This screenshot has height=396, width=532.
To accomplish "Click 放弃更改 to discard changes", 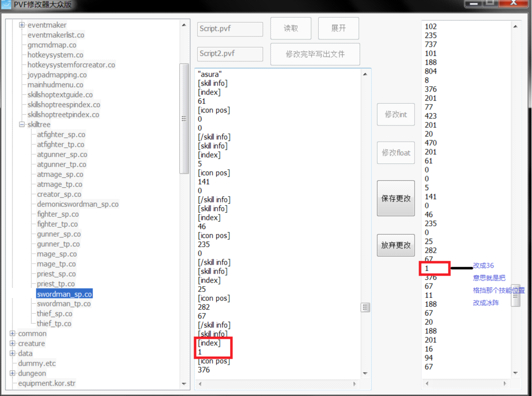I will pyautogui.click(x=396, y=245).
